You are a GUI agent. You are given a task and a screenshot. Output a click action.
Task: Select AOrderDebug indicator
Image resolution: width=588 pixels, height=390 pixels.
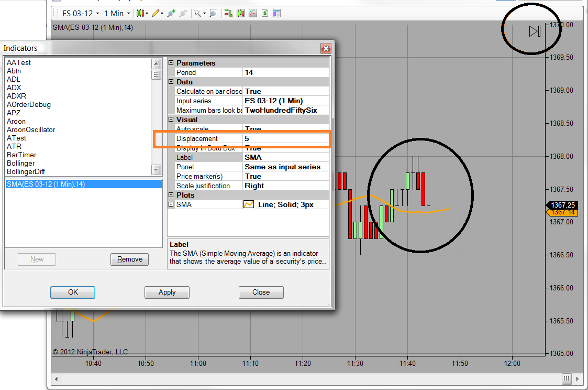pos(28,104)
